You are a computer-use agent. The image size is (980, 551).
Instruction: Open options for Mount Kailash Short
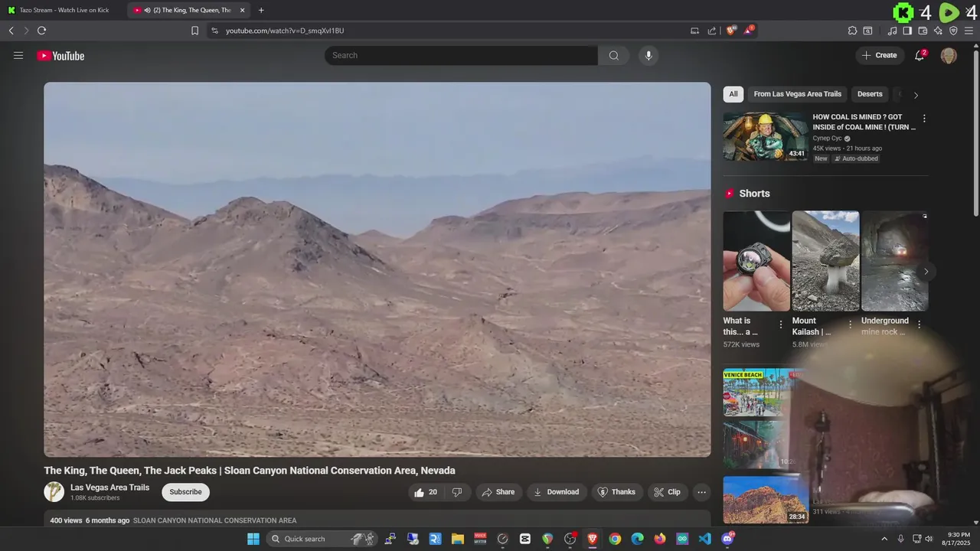coord(850,324)
